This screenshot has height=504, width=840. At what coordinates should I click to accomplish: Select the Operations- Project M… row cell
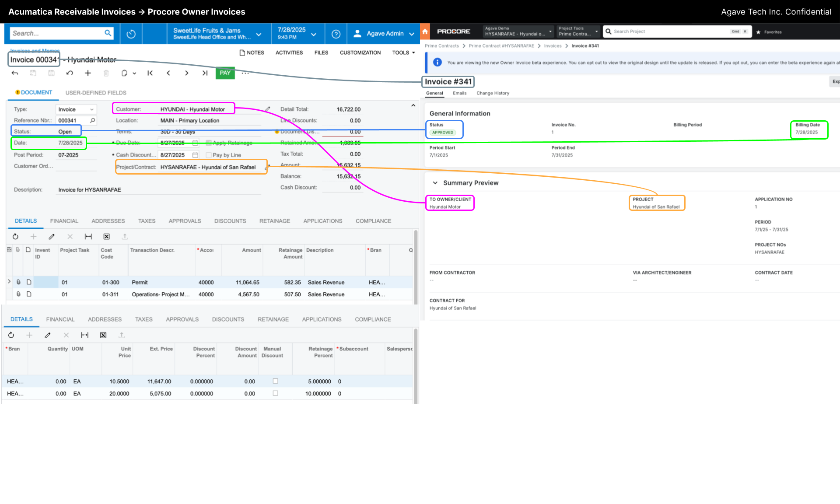[x=161, y=294]
